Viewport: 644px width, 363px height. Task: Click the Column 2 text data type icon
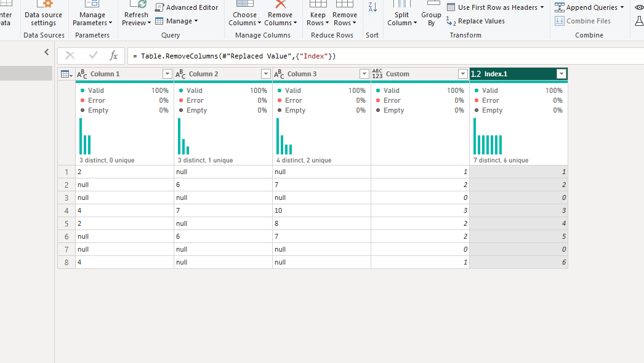pos(181,74)
